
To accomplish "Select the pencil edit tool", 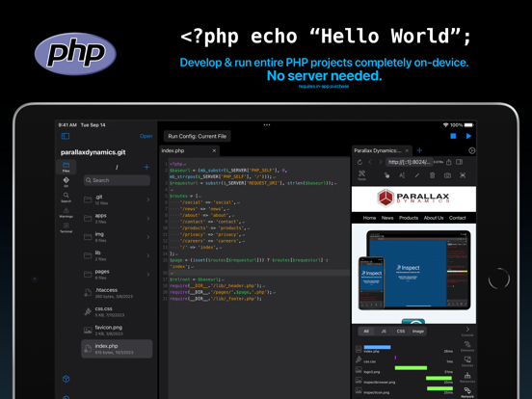I will pyautogui.click(x=417, y=175).
